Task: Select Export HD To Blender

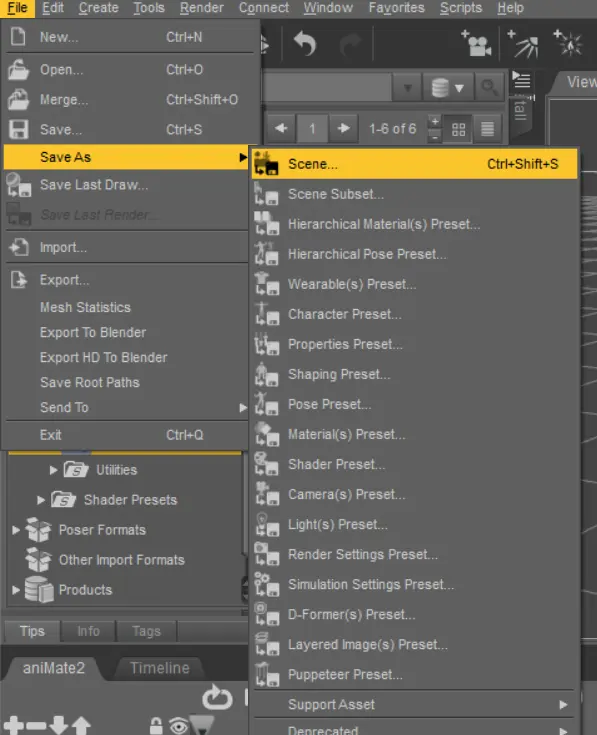Action: pos(127,358)
